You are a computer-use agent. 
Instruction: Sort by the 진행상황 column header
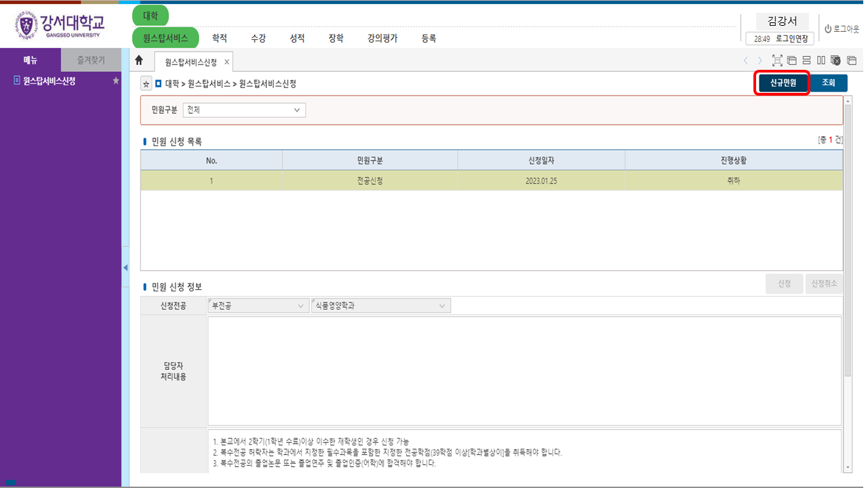(x=734, y=161)
